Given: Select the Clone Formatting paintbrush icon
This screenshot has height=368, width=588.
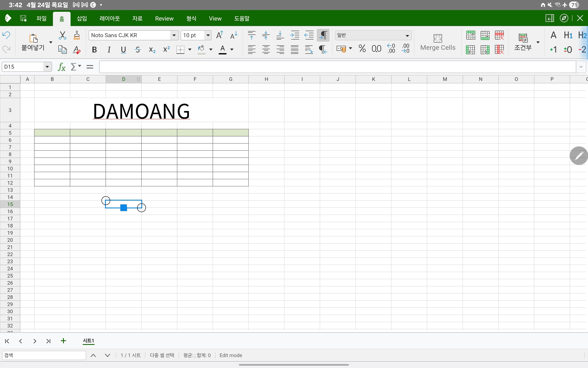Looking at the screenshot, I should coord(77,35).
